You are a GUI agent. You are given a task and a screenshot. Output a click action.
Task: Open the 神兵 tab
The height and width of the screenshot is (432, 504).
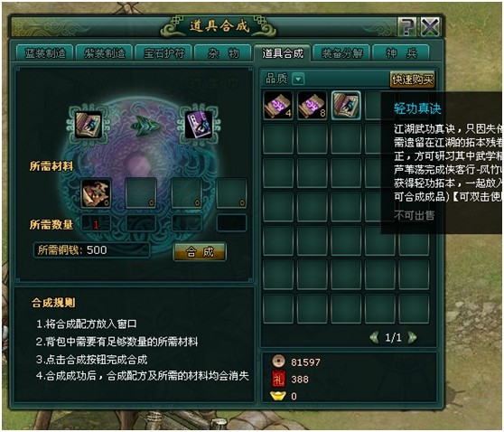(401, 53)
